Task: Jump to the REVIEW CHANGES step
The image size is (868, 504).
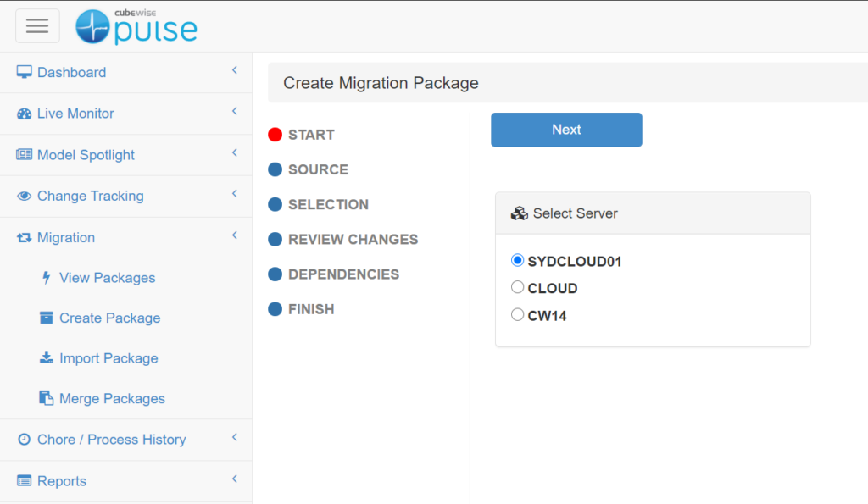Action: (x=353, y=240)
